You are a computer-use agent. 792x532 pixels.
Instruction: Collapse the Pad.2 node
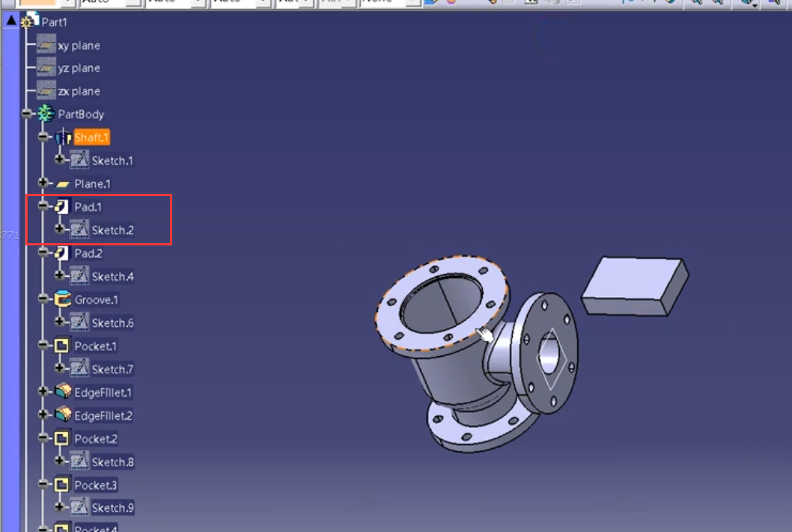[43, 252]
